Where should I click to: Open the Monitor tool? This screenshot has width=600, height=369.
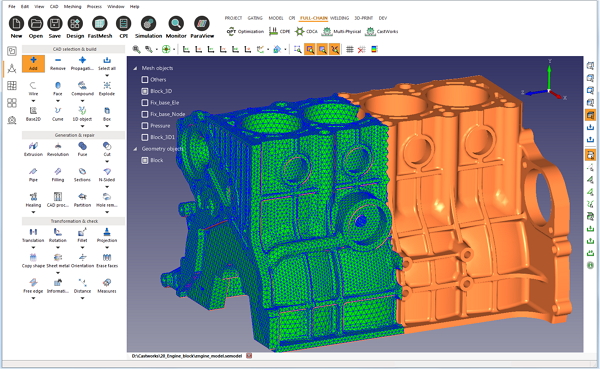(x=176, y=27)
